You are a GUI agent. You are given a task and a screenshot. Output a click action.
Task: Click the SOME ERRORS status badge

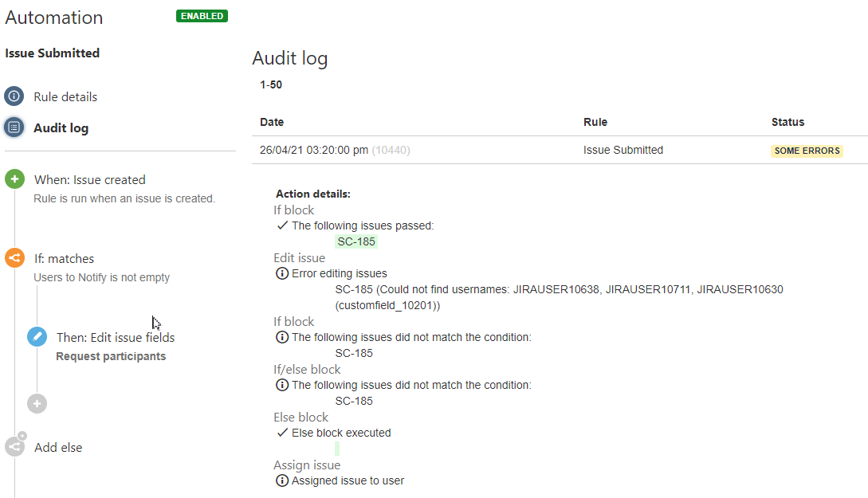click(x=807, y=151)
